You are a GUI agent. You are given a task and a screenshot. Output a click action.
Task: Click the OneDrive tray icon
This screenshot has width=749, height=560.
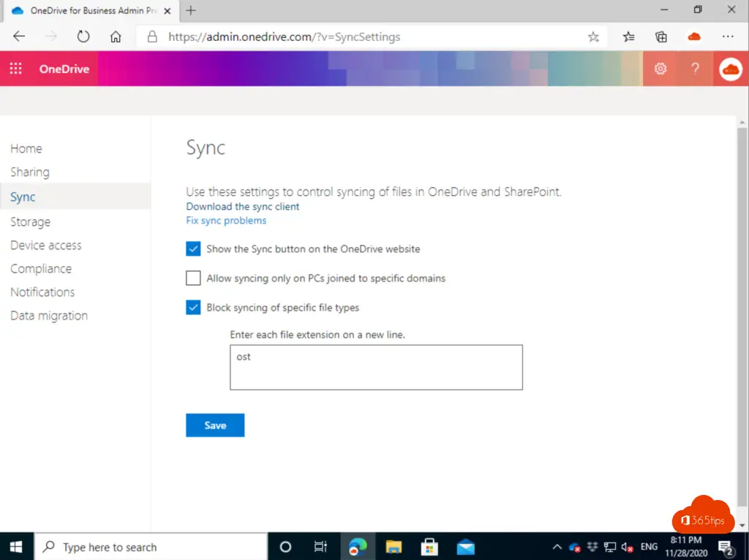(575, 547)
